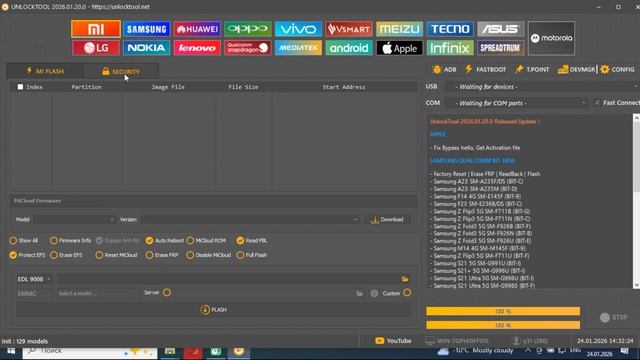Browse for firmware folder icon

point(405,279)
